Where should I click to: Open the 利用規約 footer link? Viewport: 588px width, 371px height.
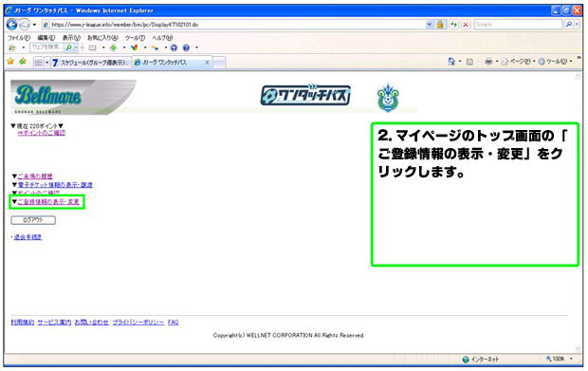point(22,323)
